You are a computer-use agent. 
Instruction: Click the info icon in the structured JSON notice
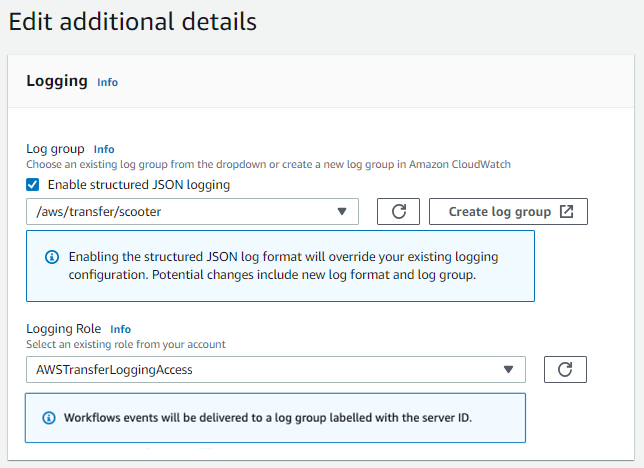52,257
